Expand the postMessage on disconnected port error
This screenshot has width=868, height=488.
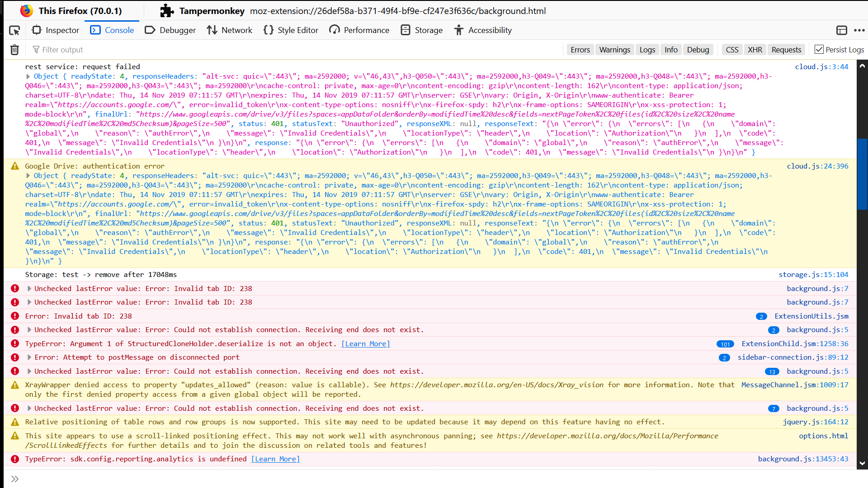point(29,357)
